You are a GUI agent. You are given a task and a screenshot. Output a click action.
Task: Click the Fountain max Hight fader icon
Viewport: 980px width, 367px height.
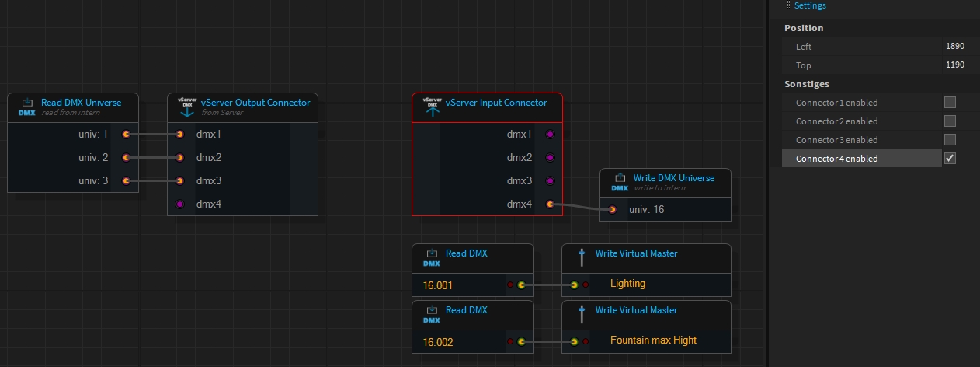coord(582,314)
